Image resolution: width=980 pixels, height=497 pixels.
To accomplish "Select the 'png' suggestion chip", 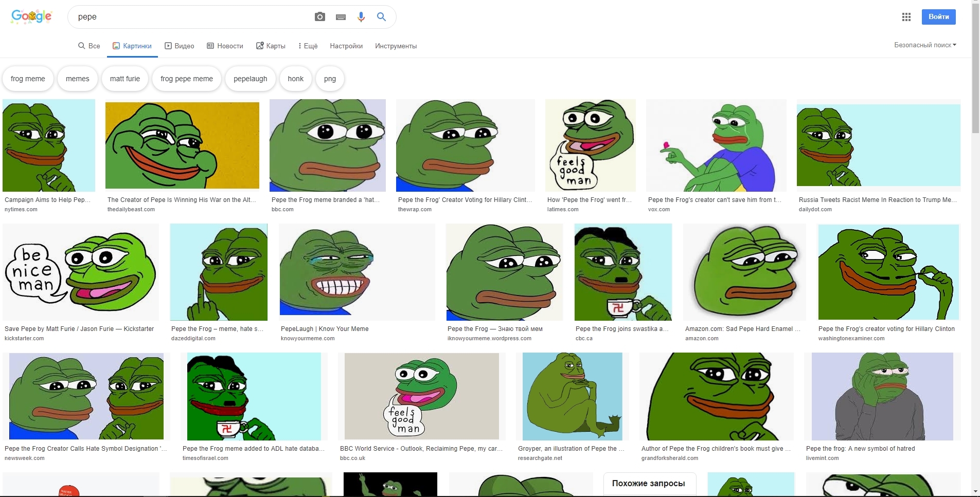I will click(330, 79).
